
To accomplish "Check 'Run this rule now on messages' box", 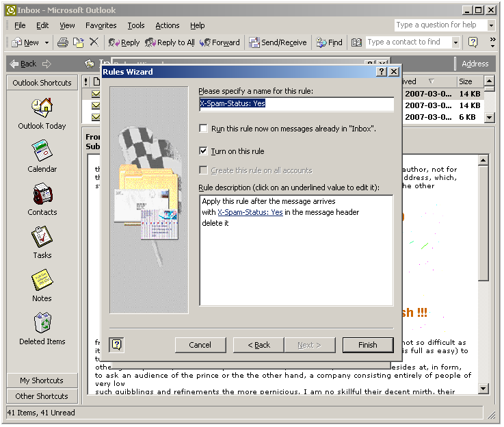I will 203,129.
